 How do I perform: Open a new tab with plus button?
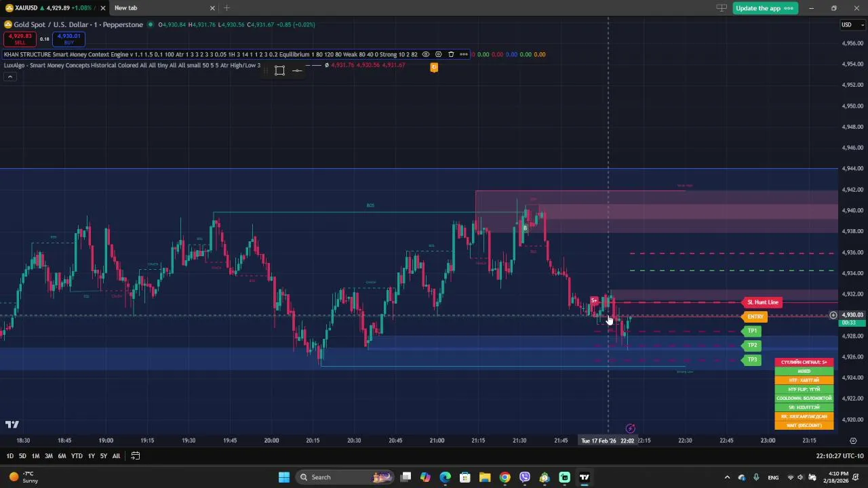pos(226,8)
